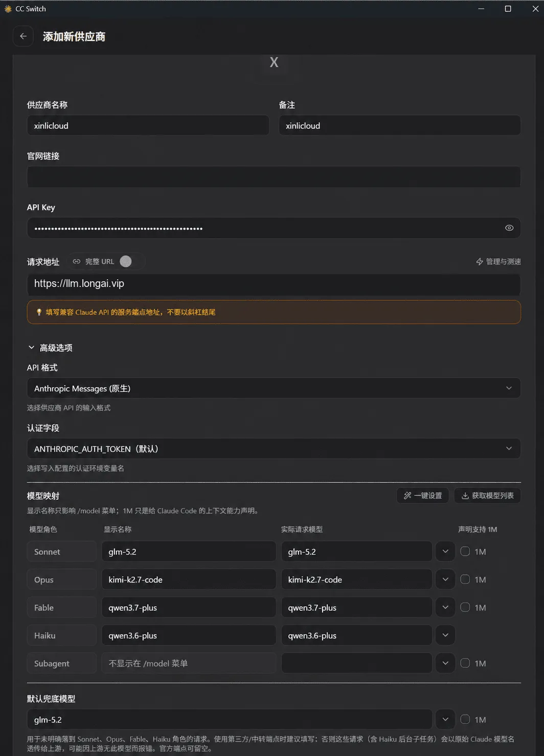Click the 备注 input field
Viewport: 544px width, 756px height.
(400, 125)
